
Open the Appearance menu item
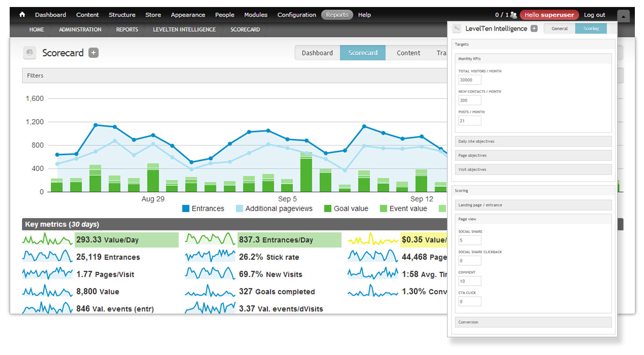tap(188, 15)
